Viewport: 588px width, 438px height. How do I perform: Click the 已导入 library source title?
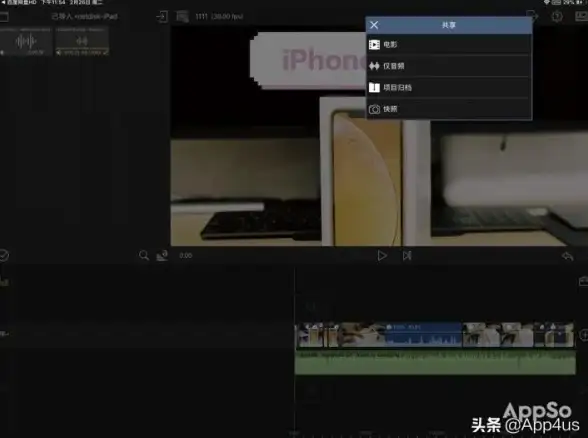pyautogui.click(x=84, y=16)
